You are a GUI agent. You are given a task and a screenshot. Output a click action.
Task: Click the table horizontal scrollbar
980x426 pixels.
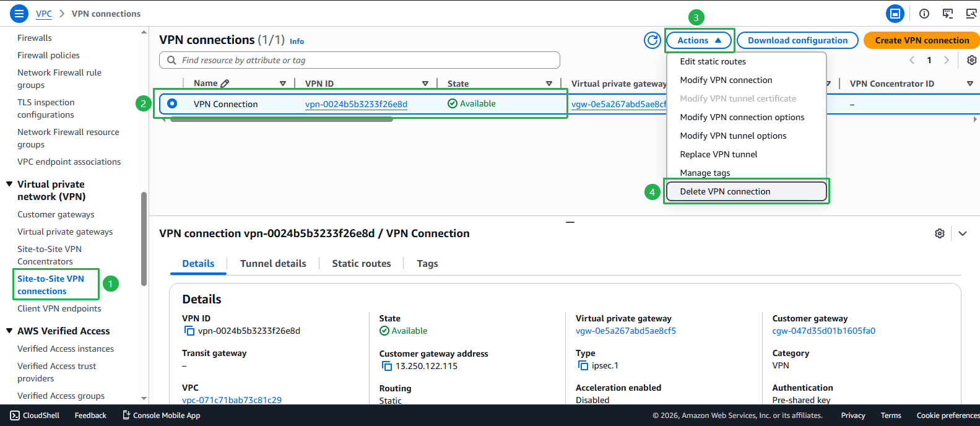pos(282,120)
